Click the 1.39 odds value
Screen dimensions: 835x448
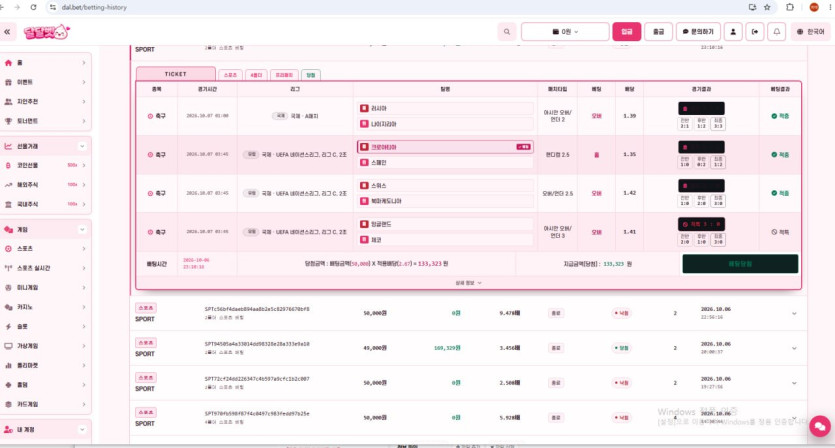pos(629,116)
